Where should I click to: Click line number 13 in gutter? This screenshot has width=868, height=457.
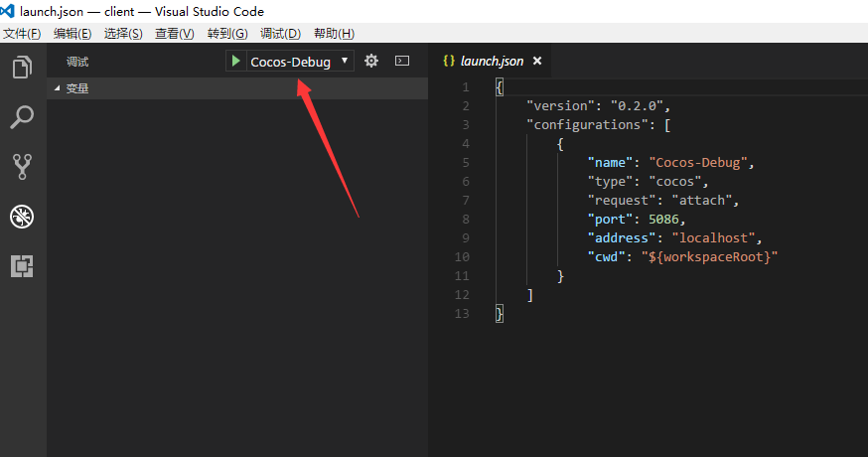click(x=462, y=314)
